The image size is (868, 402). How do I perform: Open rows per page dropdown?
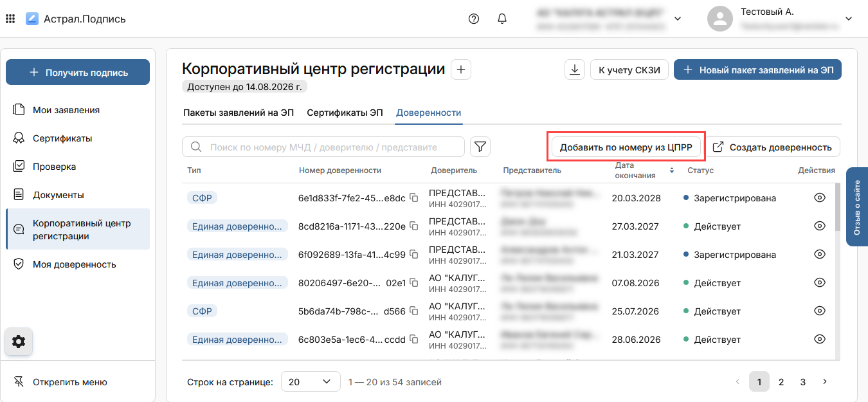click(x=311, y=382)
